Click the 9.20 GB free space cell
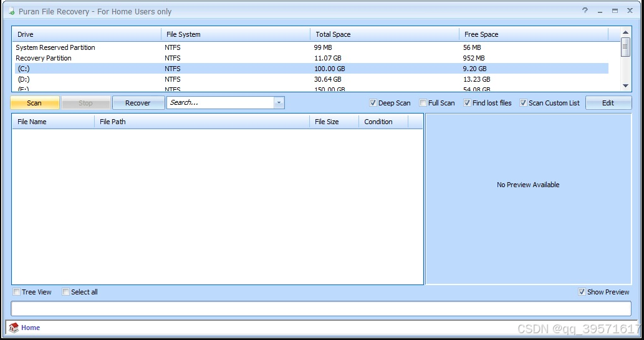This screenshot has width=644, height=340. click(475, 69)
